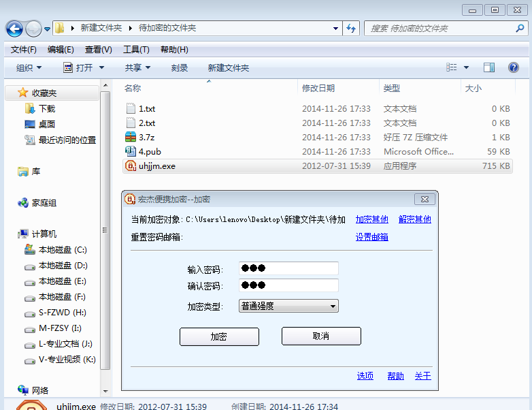Select 计算机 in the navigation pane

click(37, 234)
